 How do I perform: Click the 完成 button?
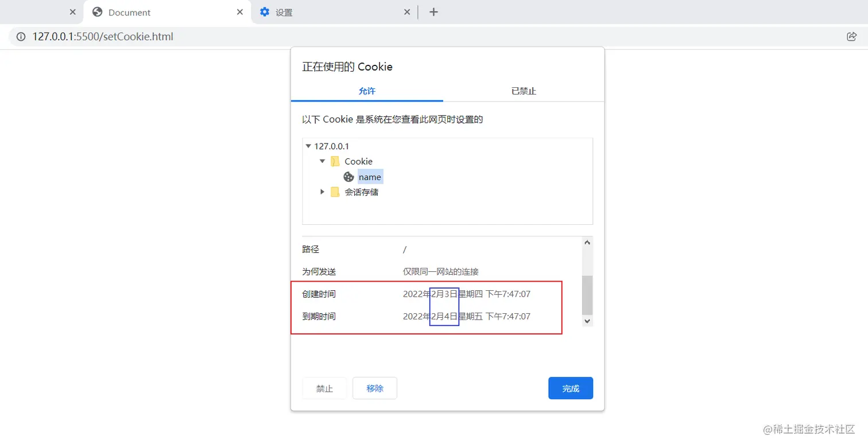pos(570,388)
